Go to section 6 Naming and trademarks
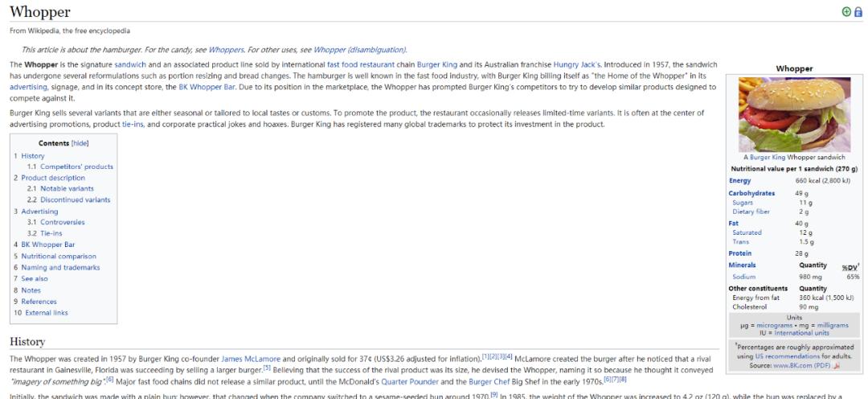This screenshot has width=868, height=399. tap(60, 268)
